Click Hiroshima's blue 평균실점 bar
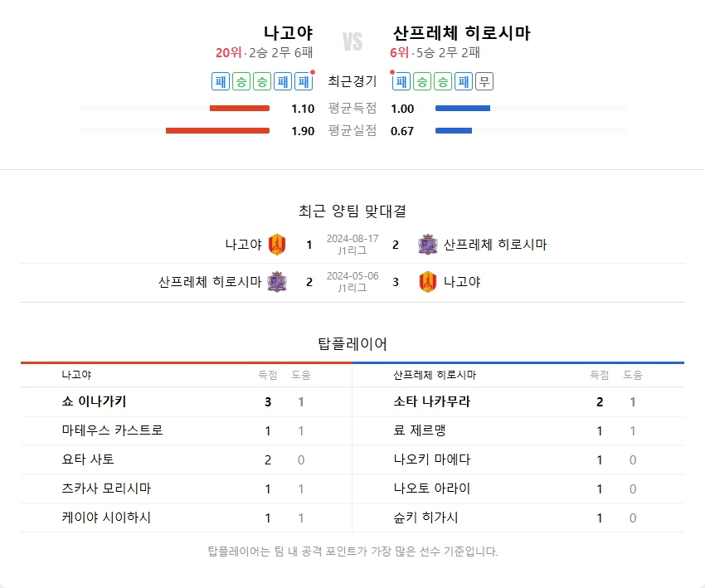 point(454,130)
